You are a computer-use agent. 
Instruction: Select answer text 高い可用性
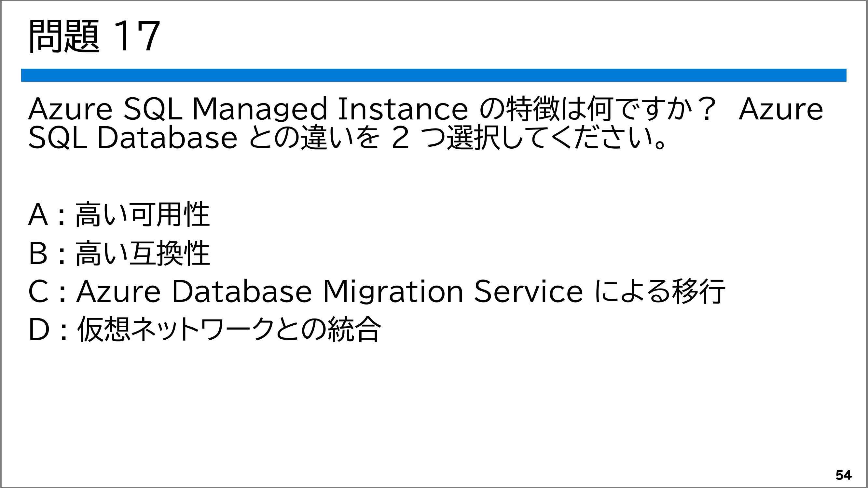click(x=143, y=214)
